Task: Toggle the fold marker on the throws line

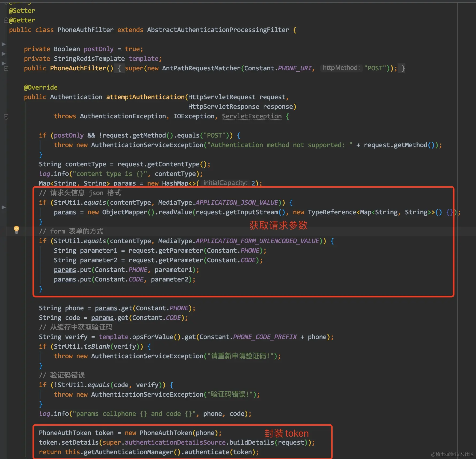Action: pos(6,116)
